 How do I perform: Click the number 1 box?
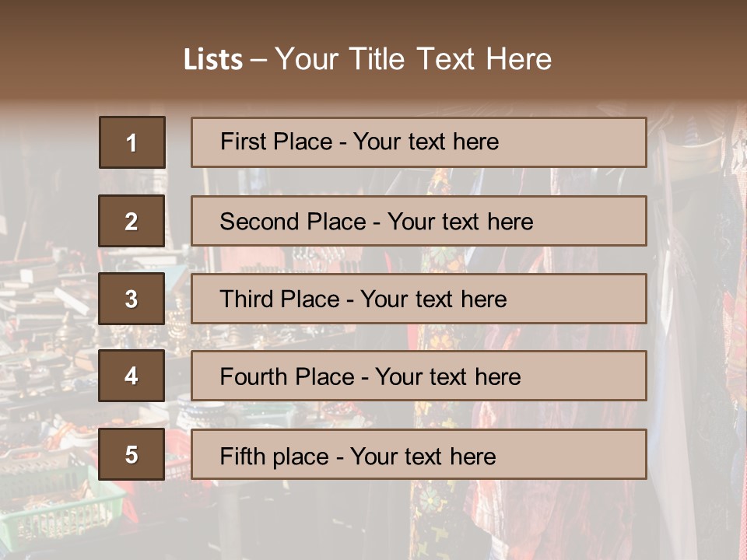(132, 142)
